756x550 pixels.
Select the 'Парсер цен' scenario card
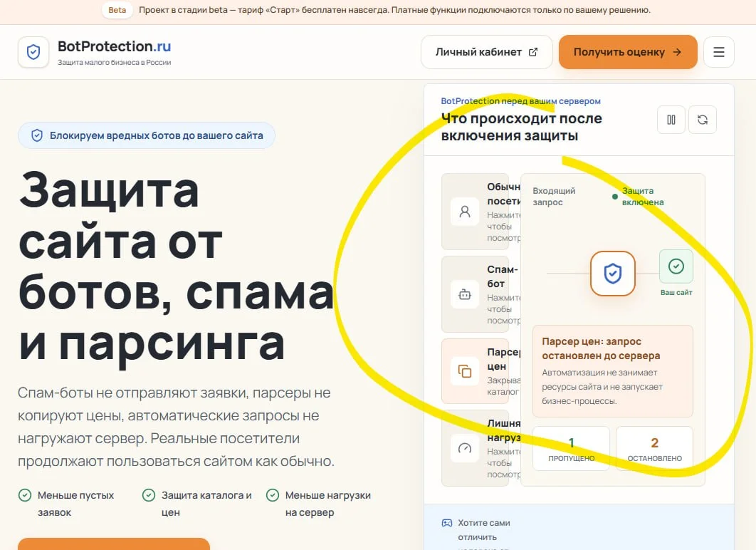(x=475, y=370)
